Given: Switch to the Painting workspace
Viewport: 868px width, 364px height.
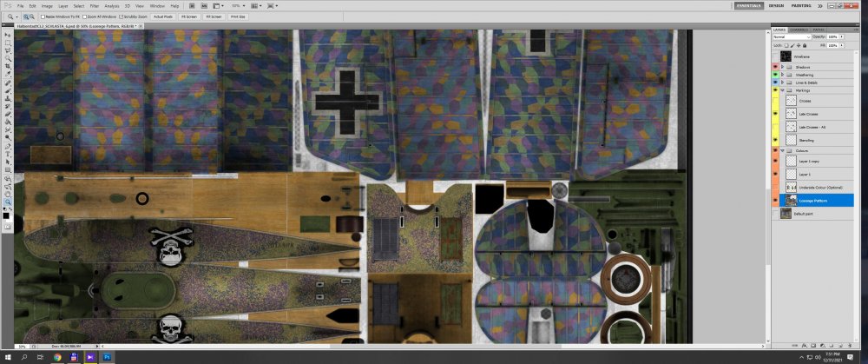Looking at the screenshot, I should click(x=800, y=5).
